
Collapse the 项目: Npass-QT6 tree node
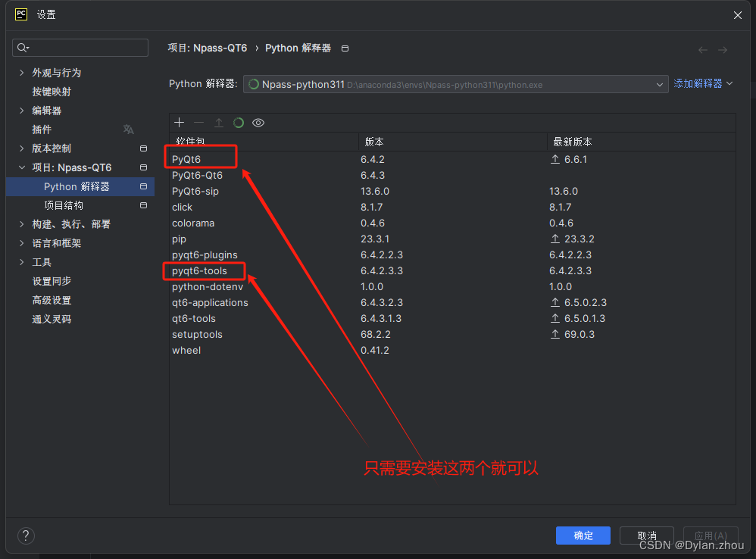pyautogui.click(x=21, y=167)
